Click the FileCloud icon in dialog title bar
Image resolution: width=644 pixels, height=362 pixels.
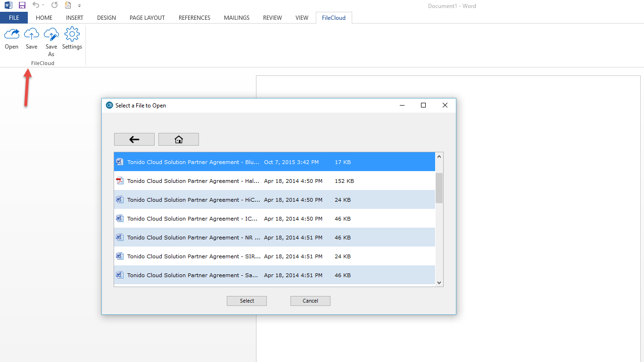coord(109,105)
